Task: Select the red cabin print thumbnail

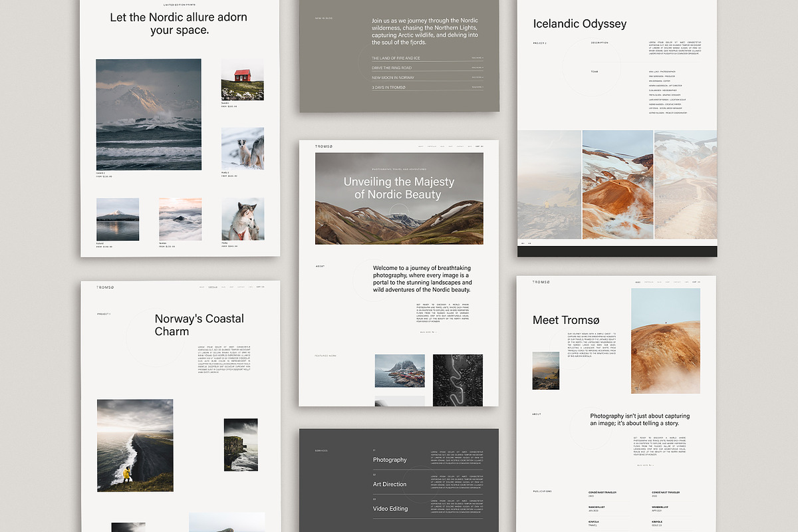Action: 242,80
